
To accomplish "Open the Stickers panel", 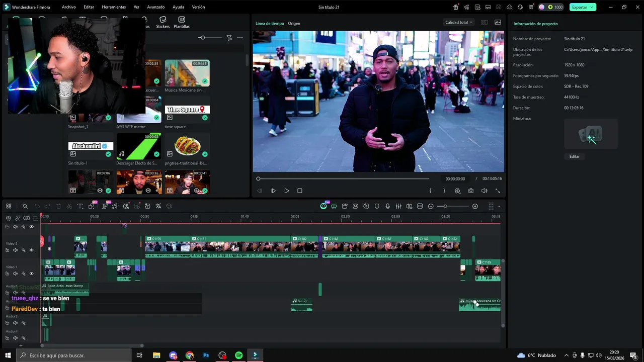I will (163, 22).
